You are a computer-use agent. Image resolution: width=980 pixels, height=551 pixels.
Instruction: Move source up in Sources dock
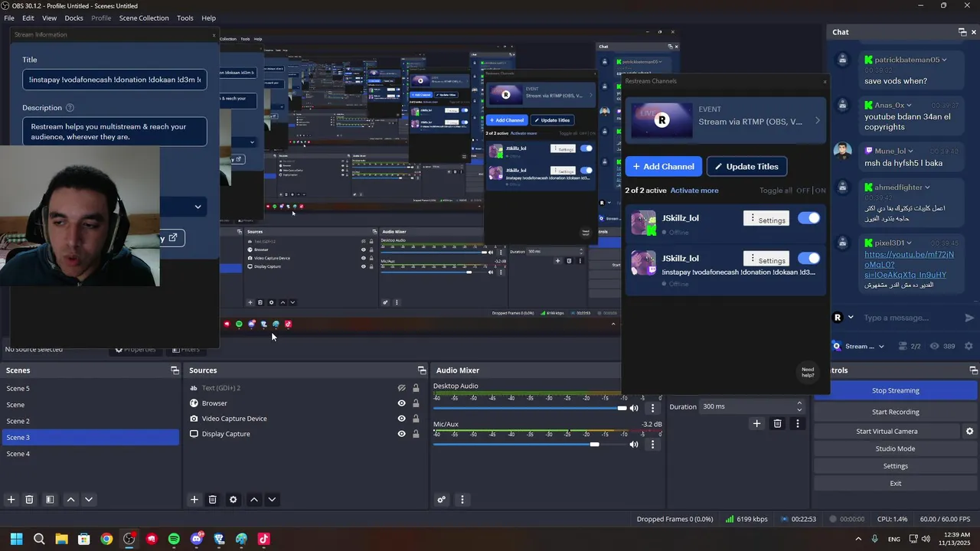(x=254, y=500)
